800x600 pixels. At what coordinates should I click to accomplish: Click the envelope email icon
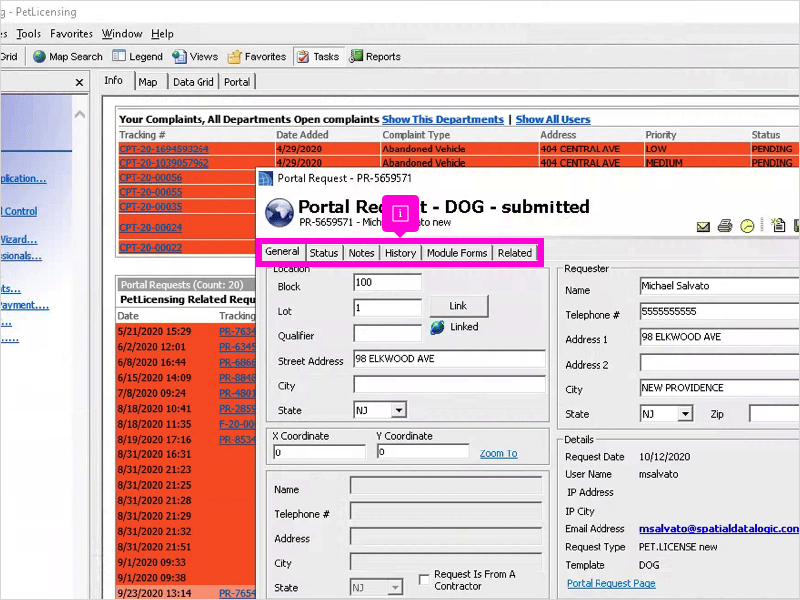click(703, 226)
